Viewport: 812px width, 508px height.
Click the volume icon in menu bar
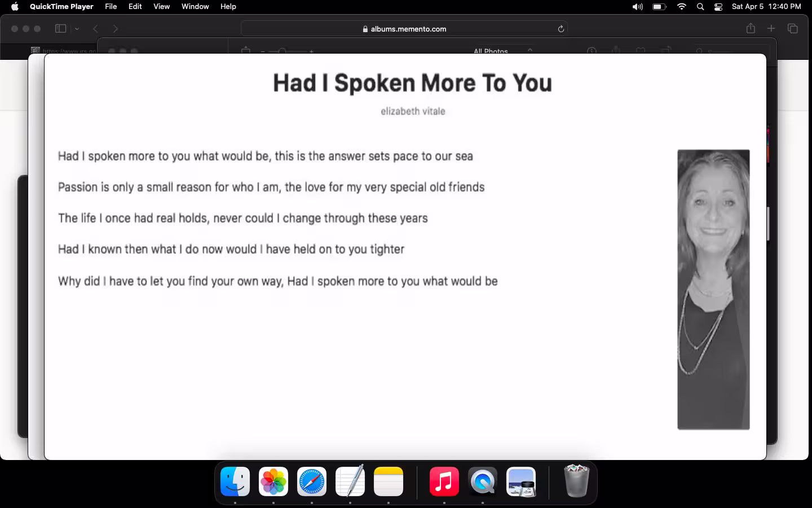637,7
